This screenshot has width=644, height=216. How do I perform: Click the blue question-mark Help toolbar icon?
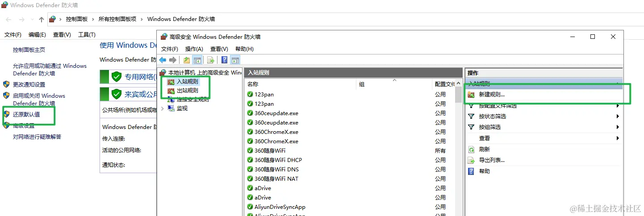[x=225, y=60]
